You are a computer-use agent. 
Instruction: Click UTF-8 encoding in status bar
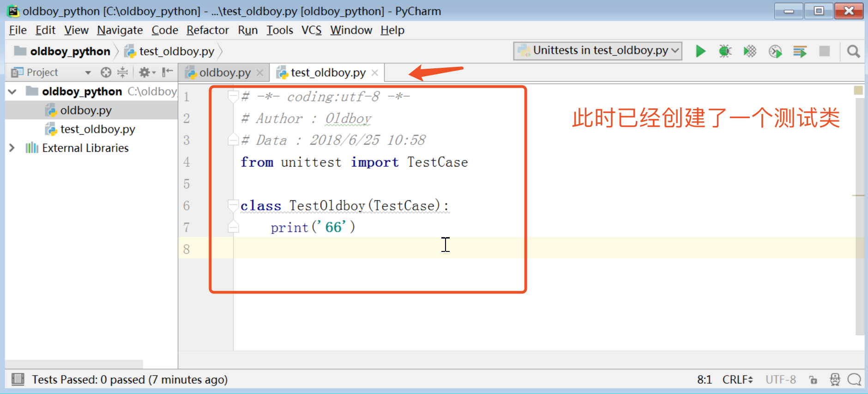pos(781,380)
